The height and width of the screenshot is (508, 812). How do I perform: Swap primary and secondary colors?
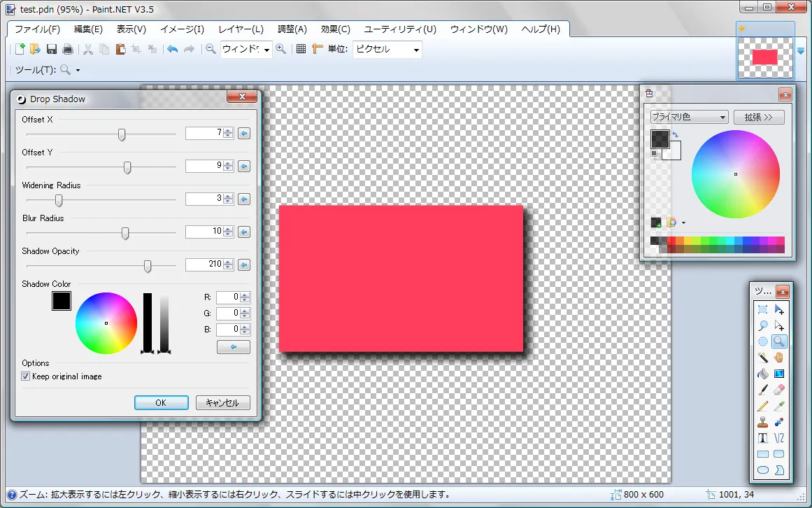click(x=676, y=134)
